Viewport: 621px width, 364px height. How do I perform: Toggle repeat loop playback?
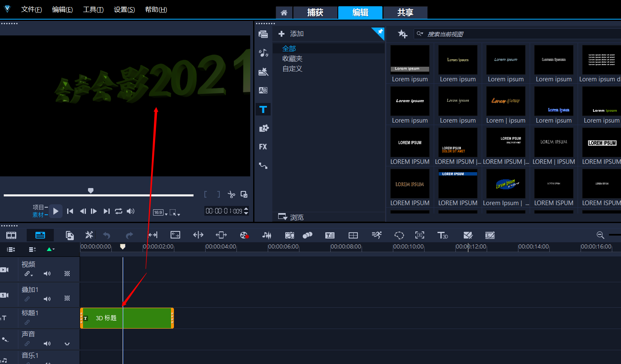tap(119, 211)
